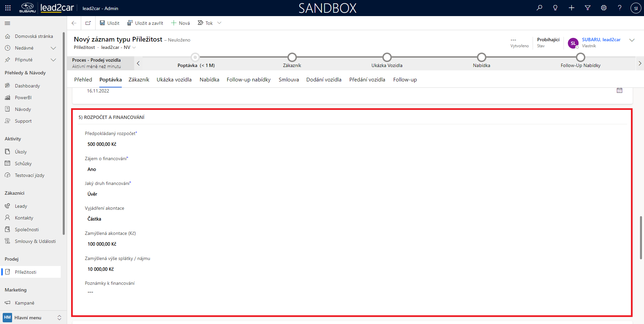This screenshot has width=644, height=324.
Task: Click the open in new window icon
Action: [88, 23]
